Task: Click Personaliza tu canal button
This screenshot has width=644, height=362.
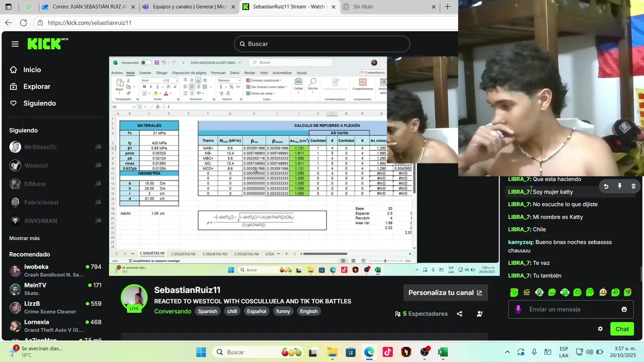Action: pos(445,293)
